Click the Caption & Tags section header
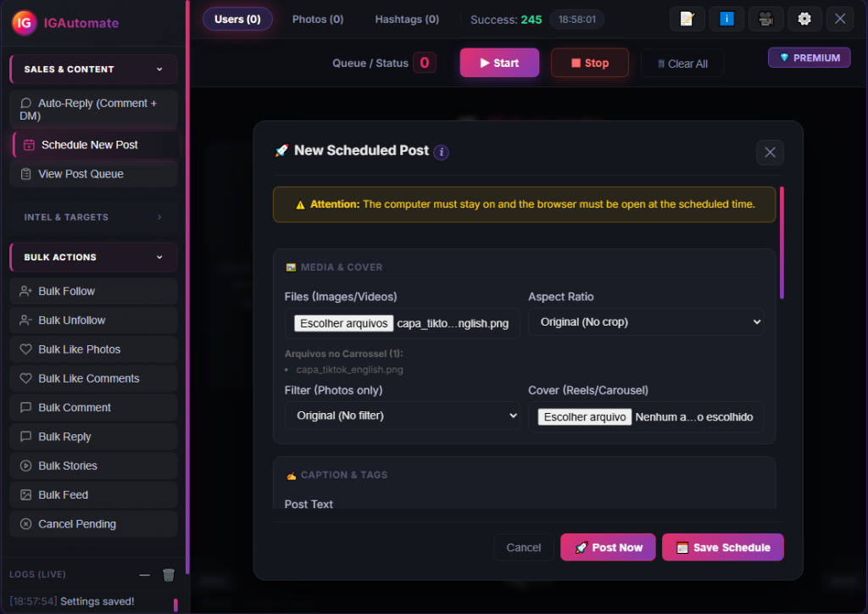The height and width of the screenshot is (614, 868). point(337,475)
